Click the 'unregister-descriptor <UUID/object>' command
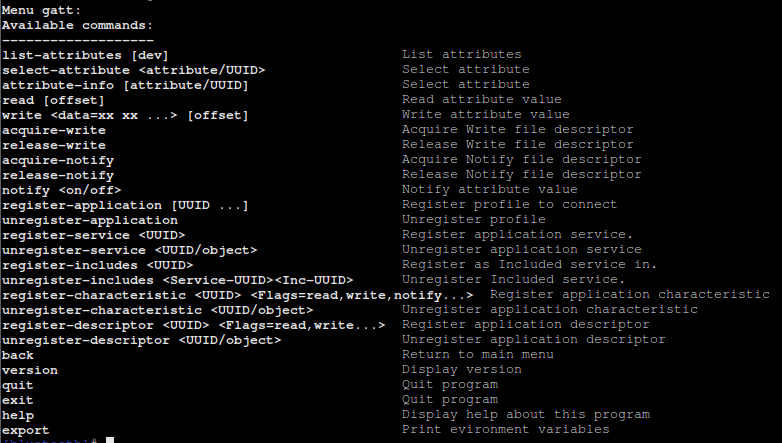782x443 pixels. 141,339
